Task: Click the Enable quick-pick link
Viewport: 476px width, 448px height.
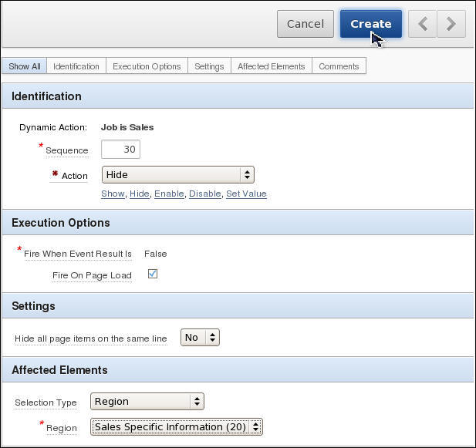Action: point(169,194)
